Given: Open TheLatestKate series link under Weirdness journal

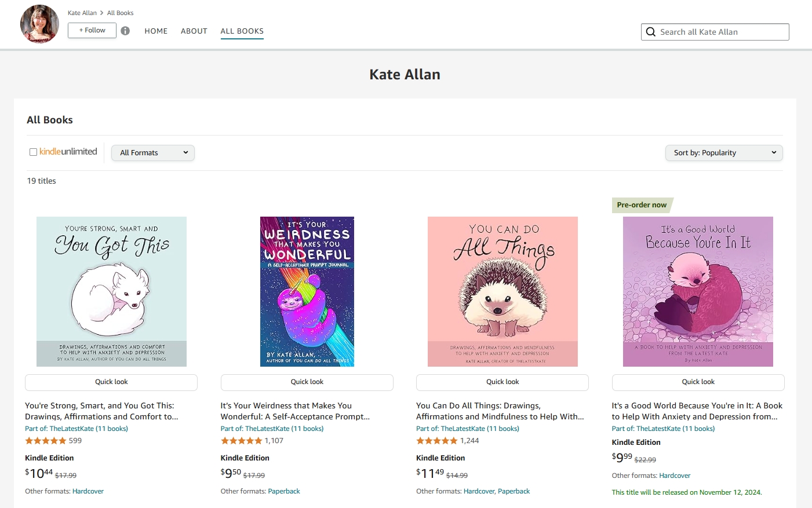Looking at the screenshot, I should (272, 429).
